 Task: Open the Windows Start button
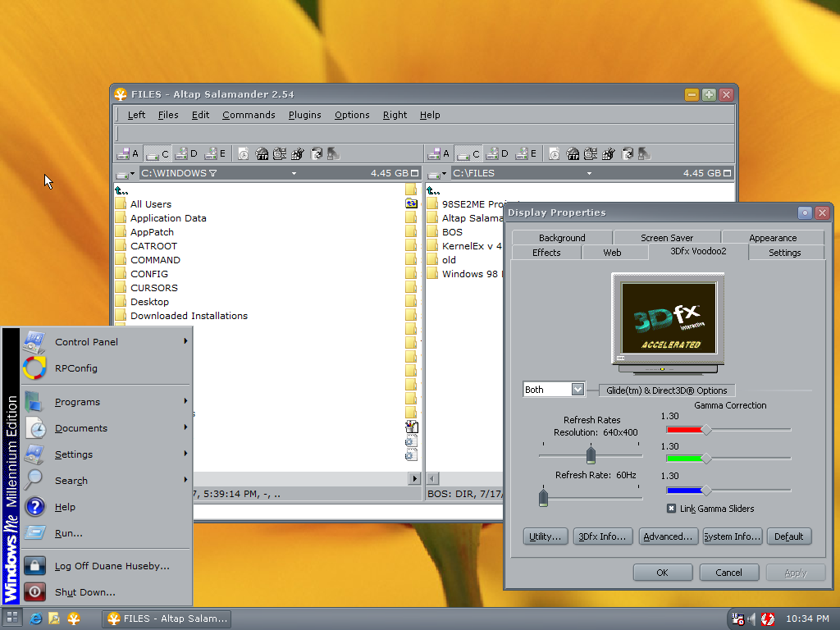(11, 619)
